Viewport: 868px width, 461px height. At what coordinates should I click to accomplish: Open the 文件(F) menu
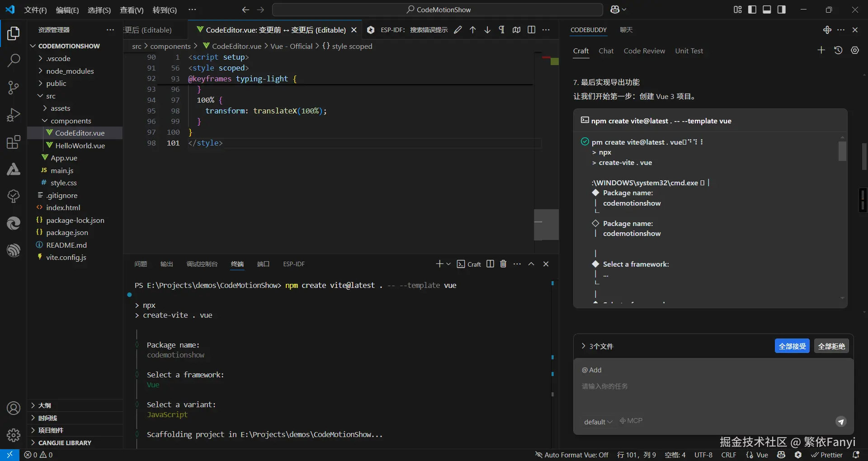[x=35, y=10]
